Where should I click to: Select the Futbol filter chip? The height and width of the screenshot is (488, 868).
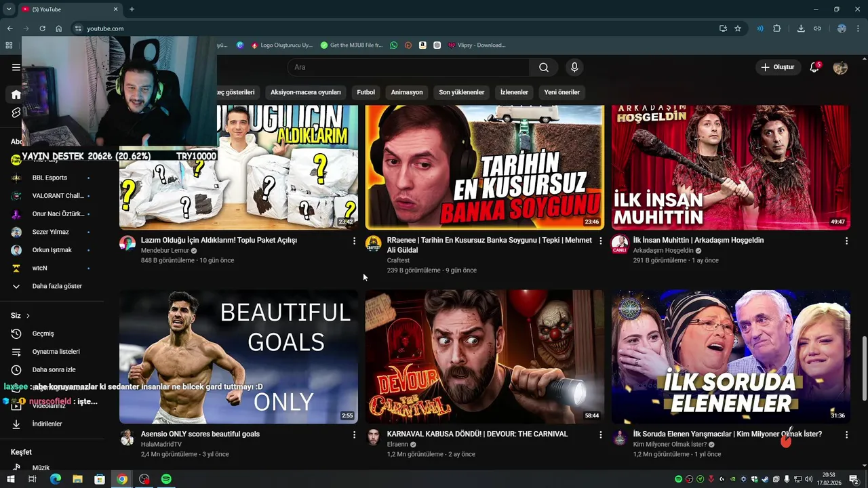(x=366, y=92)
